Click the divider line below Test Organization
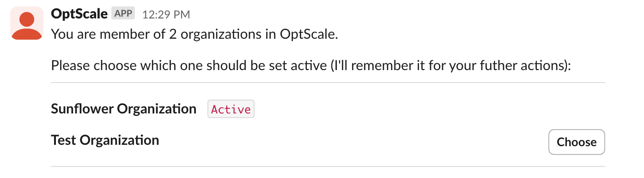 coord(328,166)
